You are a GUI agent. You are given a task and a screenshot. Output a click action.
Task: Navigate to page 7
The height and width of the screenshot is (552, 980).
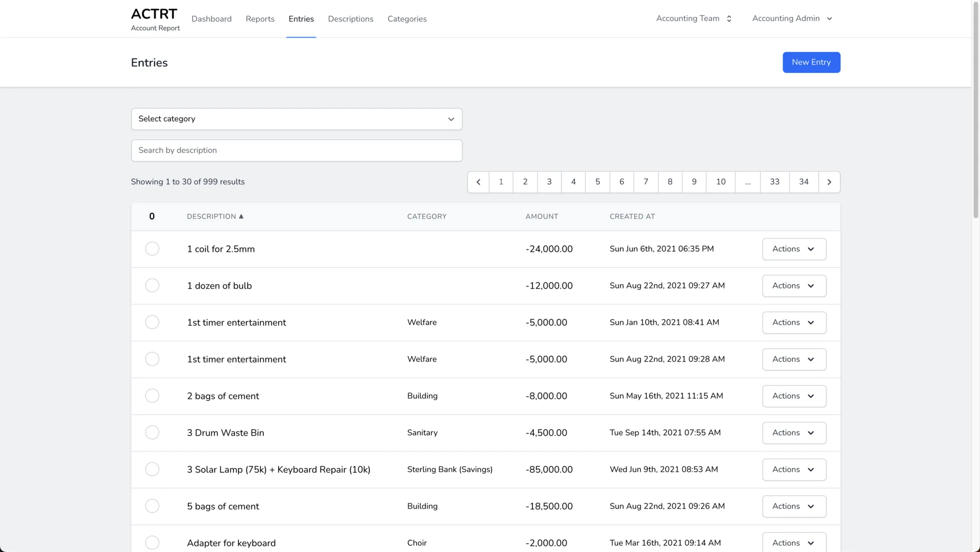pos(646,182)
